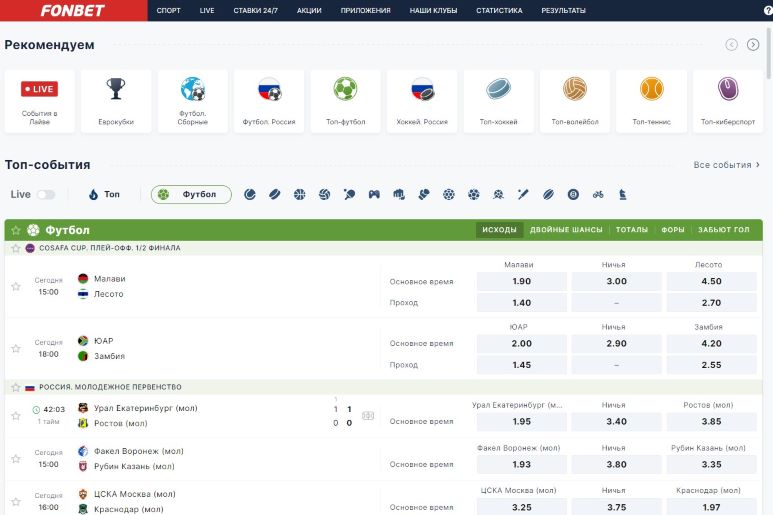Open СТАВКИ 24/7 menu item
Image resolution: width=773 pixels, height=515 pixels.
coord(255,10)
